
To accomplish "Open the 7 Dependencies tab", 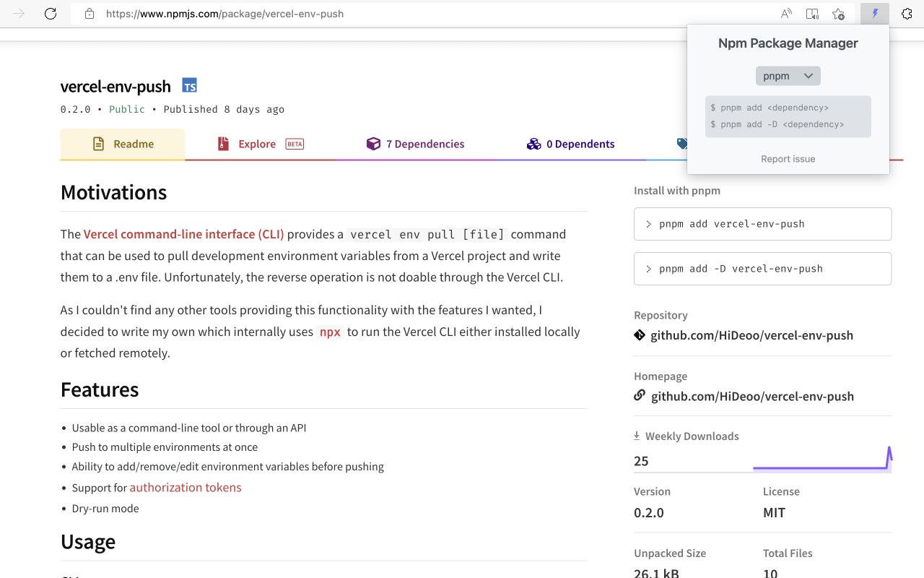I will point(416,144).
